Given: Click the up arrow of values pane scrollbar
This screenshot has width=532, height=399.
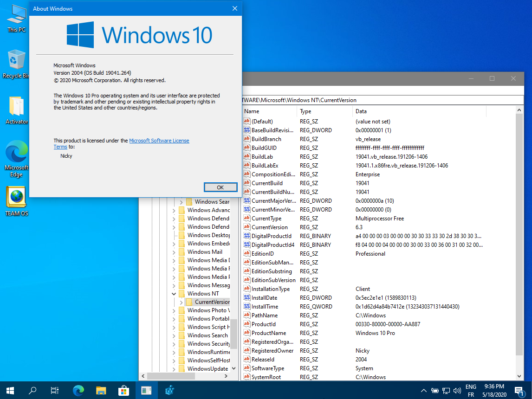Looking at the screenshot, I should click(x=519, y=110).
